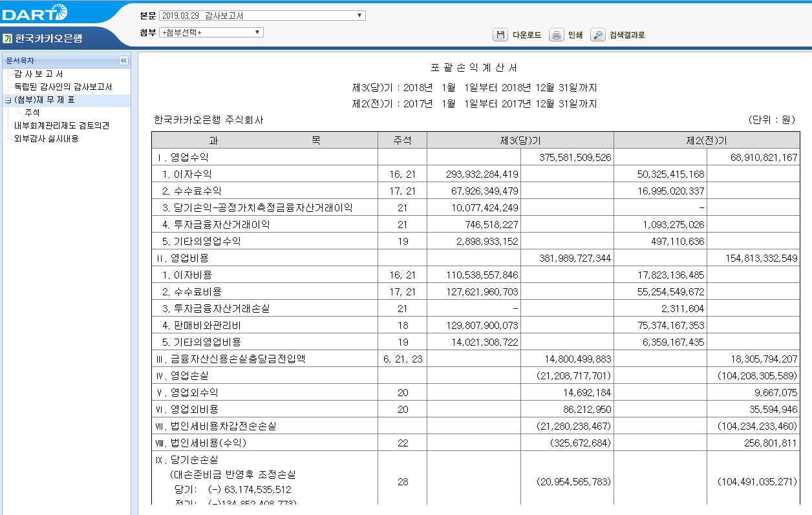Image resolution: width=812 pixels, height=515 pixels.
Task: Click value (20,954,565,783)
Action: point(574,482)
